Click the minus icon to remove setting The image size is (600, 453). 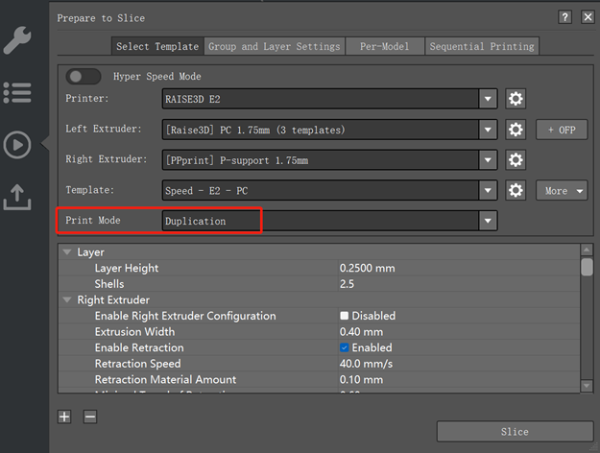(90, 417)
